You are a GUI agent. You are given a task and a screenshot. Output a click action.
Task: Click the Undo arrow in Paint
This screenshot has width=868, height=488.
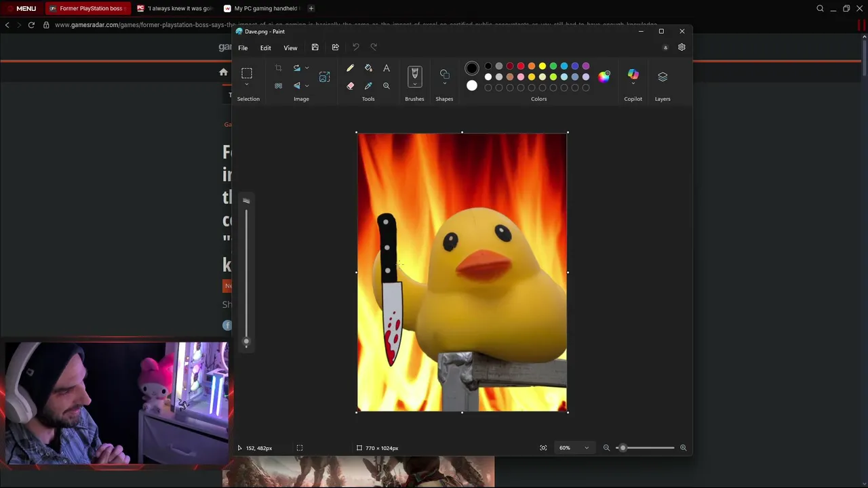click(x=356, y=47)
